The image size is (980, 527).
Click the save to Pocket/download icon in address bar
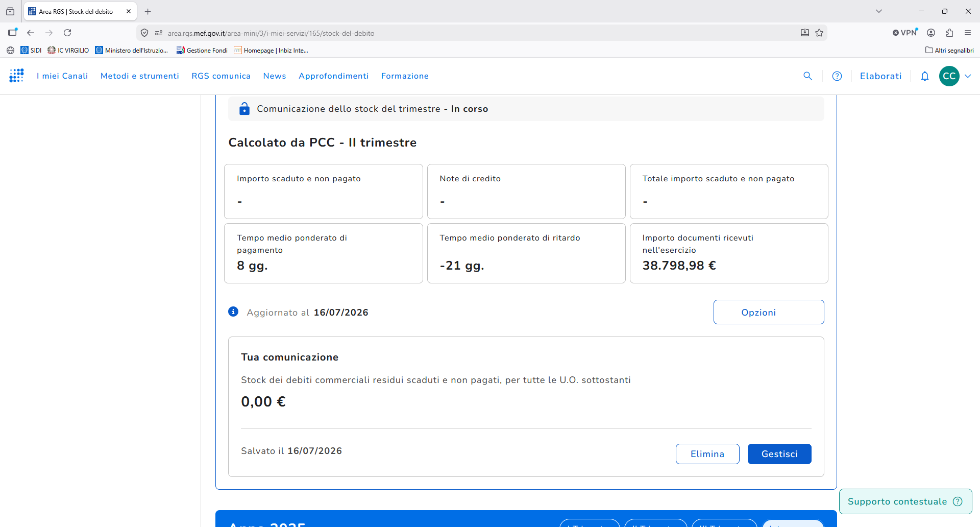[x=805, y=33]
